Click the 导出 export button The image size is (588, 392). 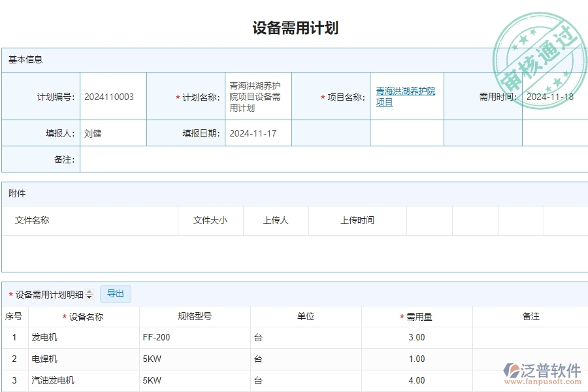[x=116, y=294]
